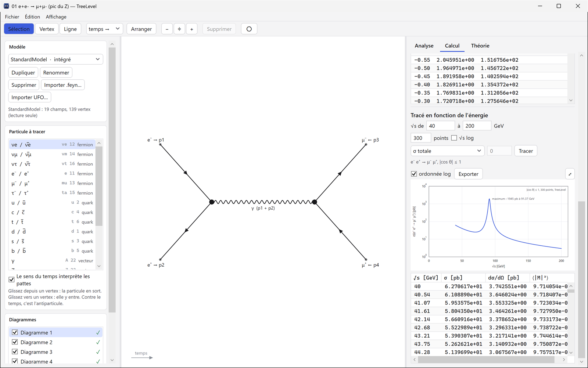Click green checkmark of Diagramme 2
Image resolution: width=588 pixels, height=368 pixels.
click(x=98, y=342)
